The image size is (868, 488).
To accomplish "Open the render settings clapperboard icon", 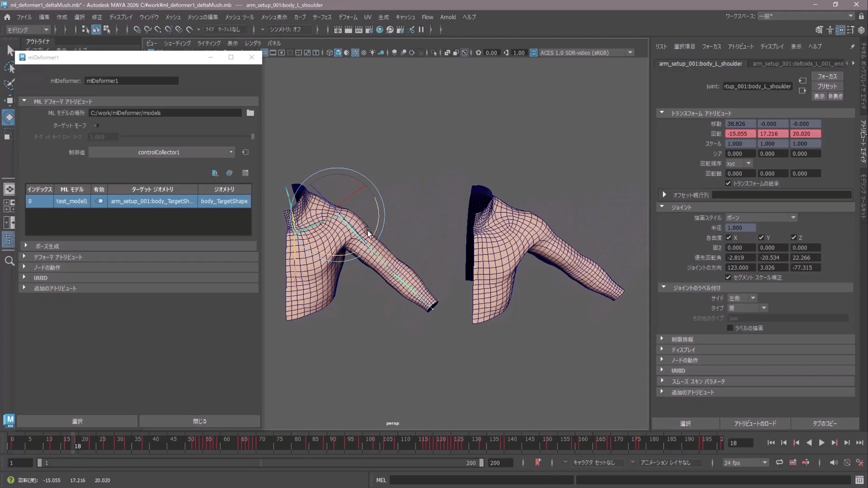I will 369,30.
